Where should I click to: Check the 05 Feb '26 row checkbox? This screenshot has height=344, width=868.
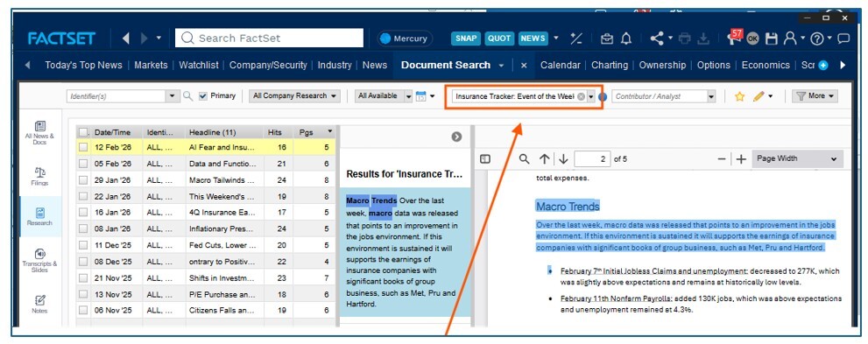(x=83, y=164)
